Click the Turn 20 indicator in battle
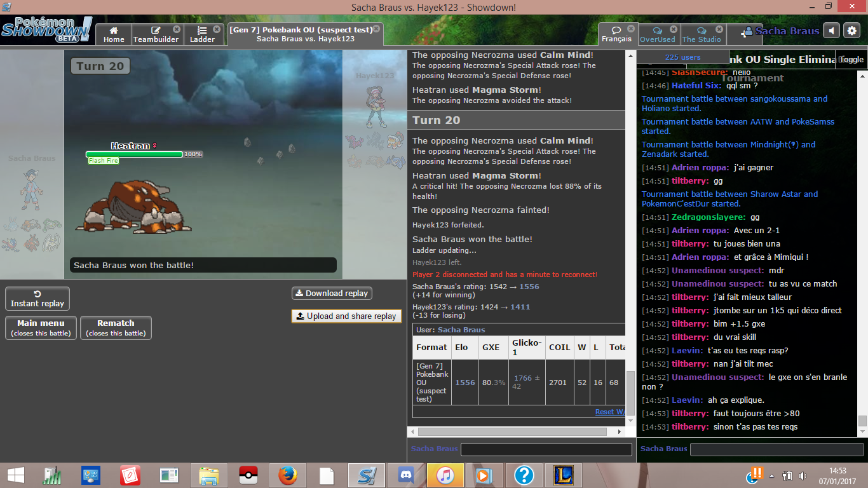 pyautogui.click(x=100, y=66)
